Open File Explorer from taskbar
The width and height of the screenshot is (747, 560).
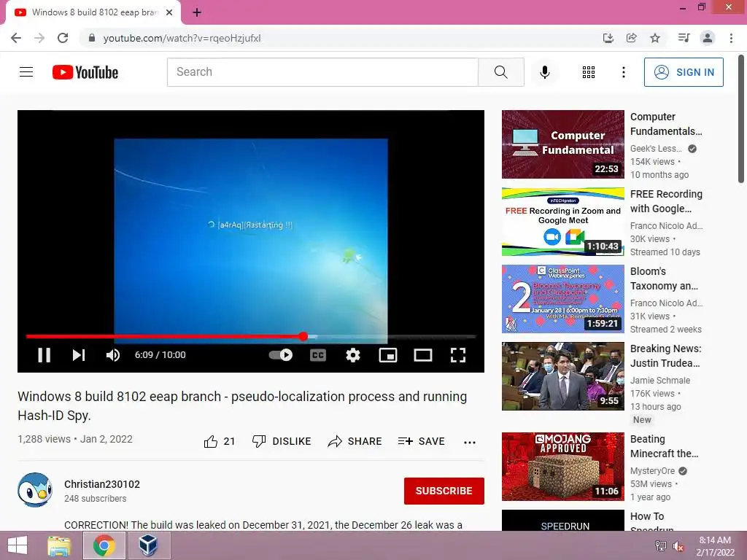pos(60,545)
